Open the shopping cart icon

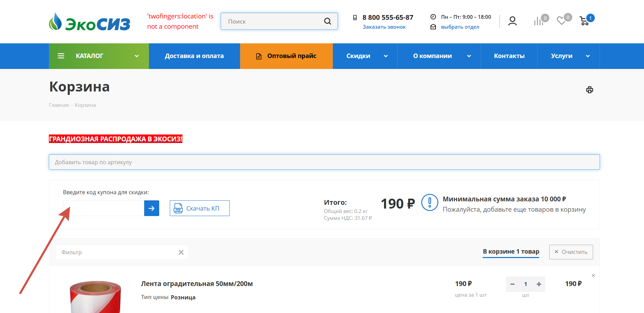(x=584, y=21)
